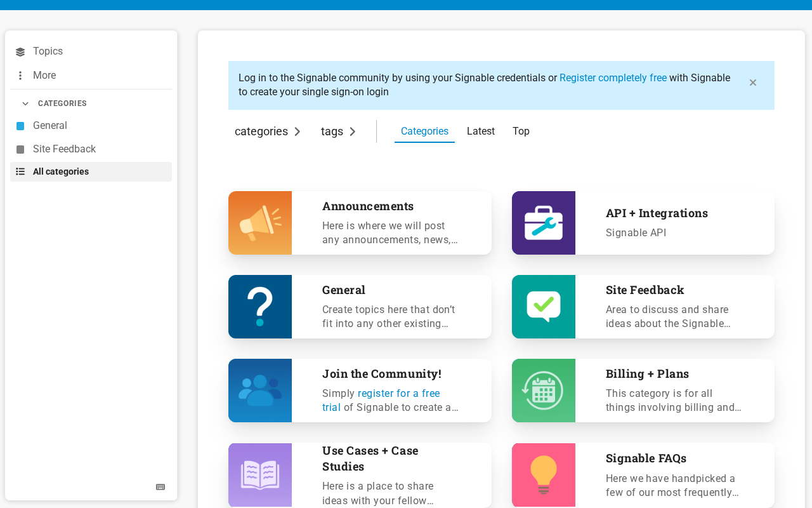Click the Announcements megaphone icon
The image size is (812, 508).
pos(260,223)
